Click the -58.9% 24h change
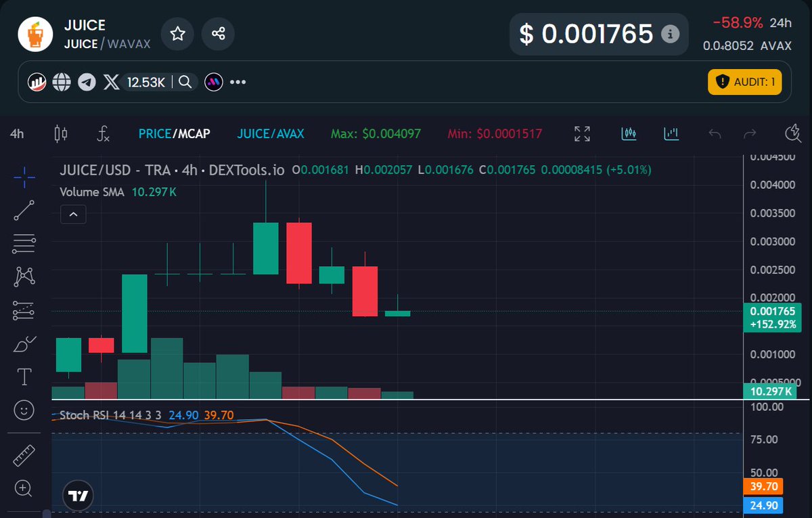The width and height of the screenshot is (812, 518). pyautogui.click(x=736, y=22)
